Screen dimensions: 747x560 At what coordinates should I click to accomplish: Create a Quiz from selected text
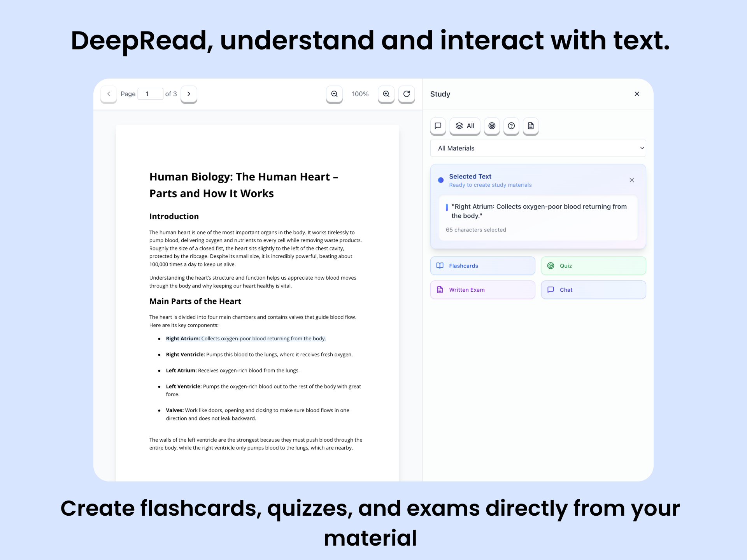point(593,266)
